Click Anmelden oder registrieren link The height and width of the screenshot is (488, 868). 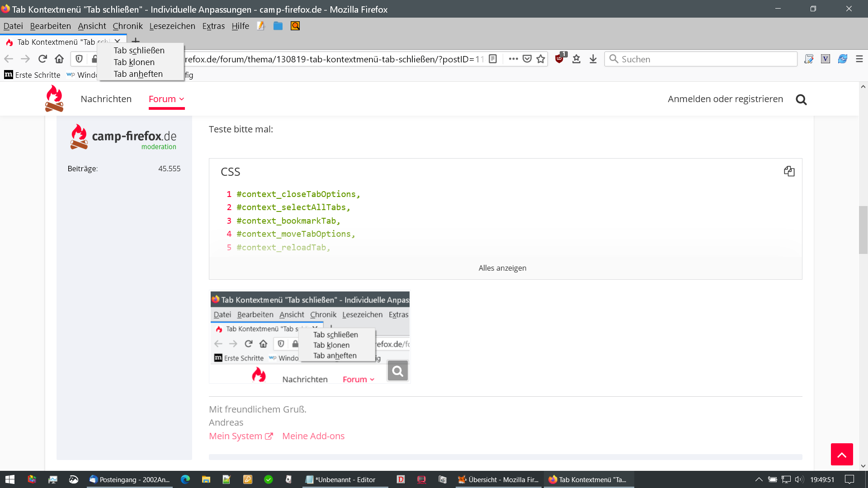pyautogui.click(x=725, y=99)
